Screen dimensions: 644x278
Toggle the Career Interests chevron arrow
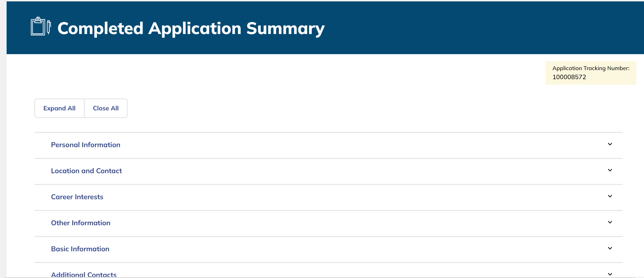click(610, 196)
